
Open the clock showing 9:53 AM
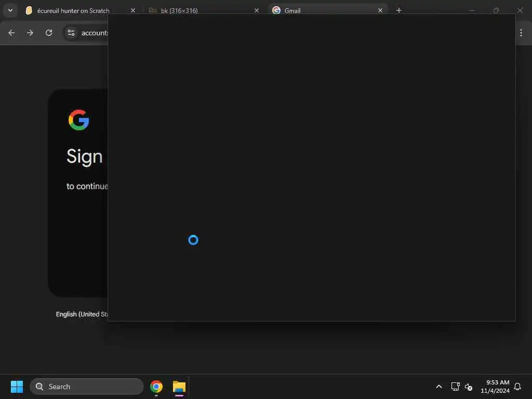point(495,387)
